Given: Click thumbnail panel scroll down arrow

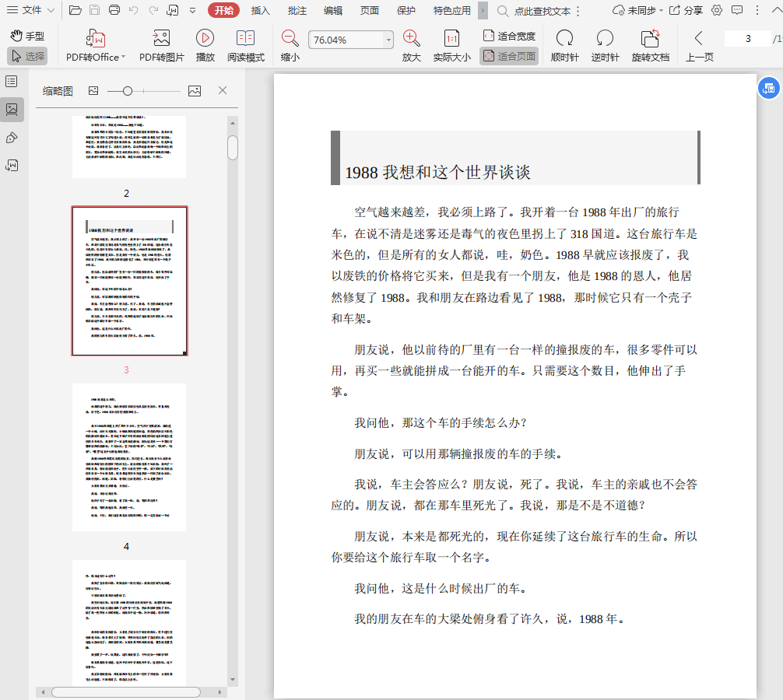Looking at the screenshot, I should (x=233, y=680).
